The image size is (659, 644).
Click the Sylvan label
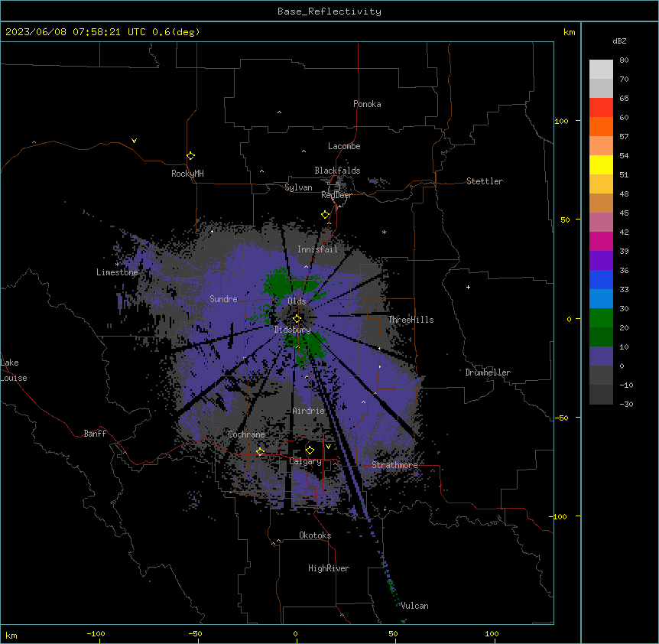click(x=298, y=187)
